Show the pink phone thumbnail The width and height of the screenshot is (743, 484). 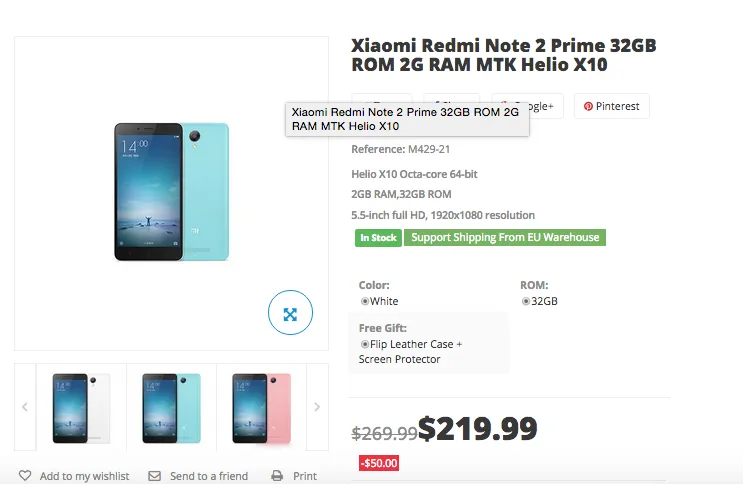261,407
